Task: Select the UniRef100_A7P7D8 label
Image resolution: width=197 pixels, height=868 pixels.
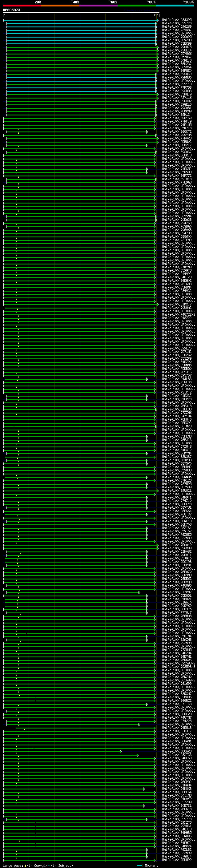Action: (177, 88)
